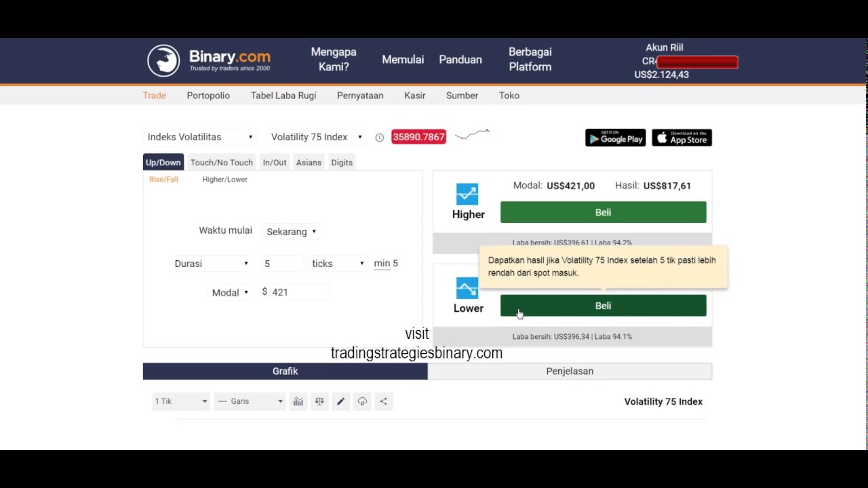
Task: Click the spot price 35890.7867
Action: tap(418, 137)
